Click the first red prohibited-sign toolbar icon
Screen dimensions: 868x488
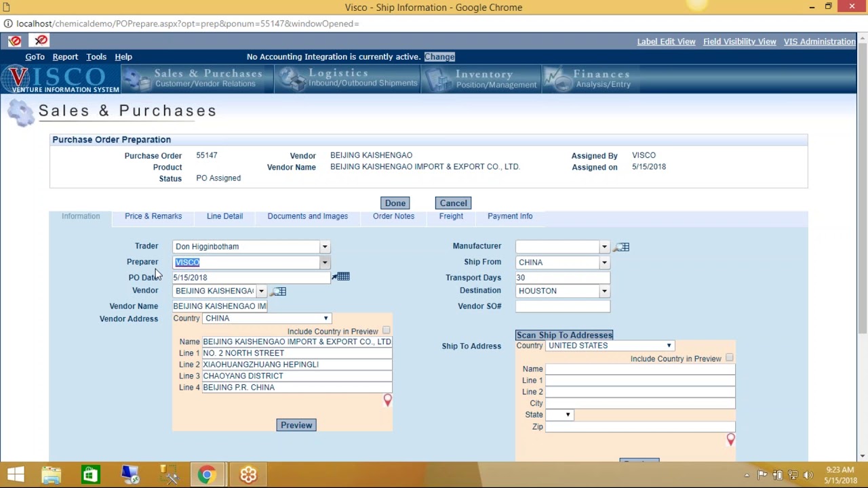coord(15,41)
